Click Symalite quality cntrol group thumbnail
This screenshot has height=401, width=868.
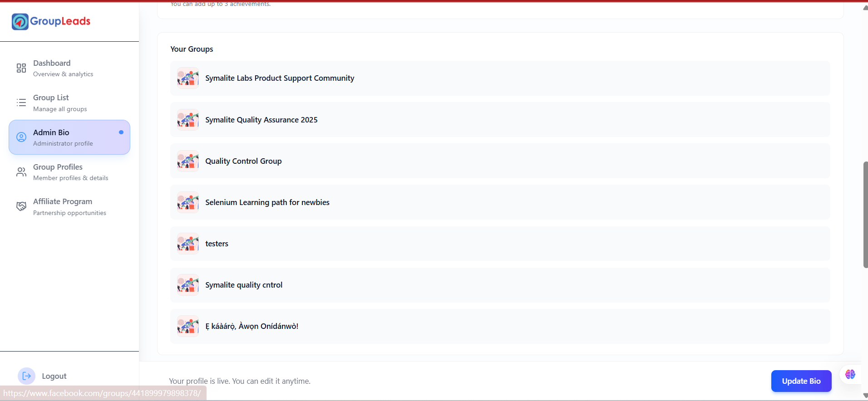click(x=188, y=285)
